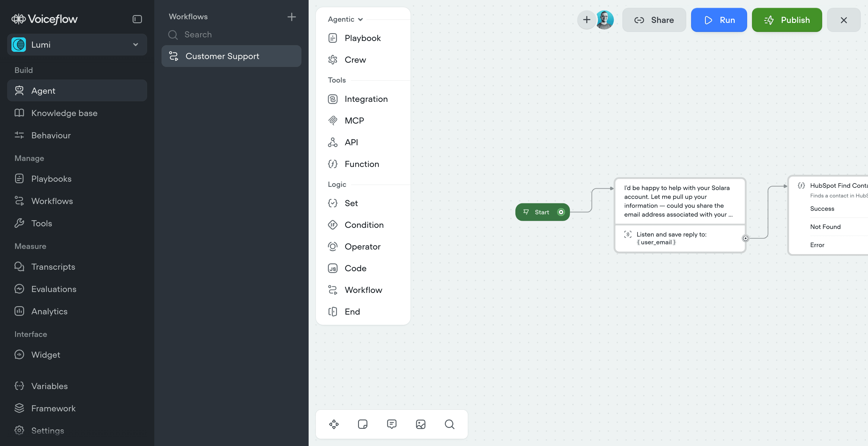Pick the Playbook block from the palette
868x446 pixels.
(362, 38)
